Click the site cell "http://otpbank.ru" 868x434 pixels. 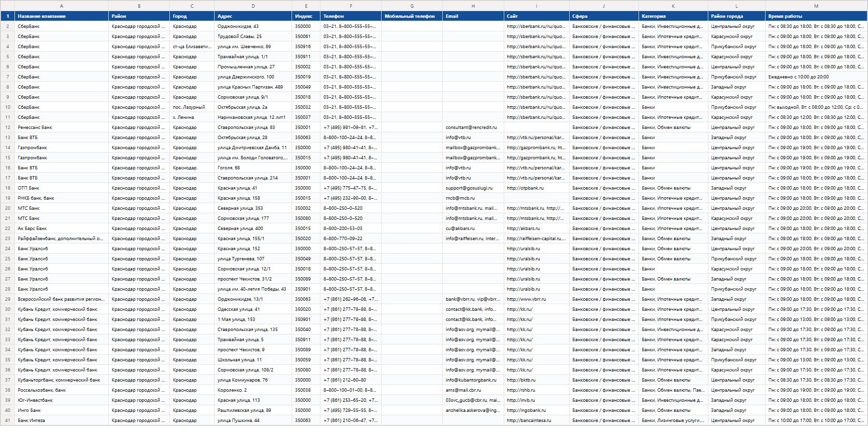[536, 188]
